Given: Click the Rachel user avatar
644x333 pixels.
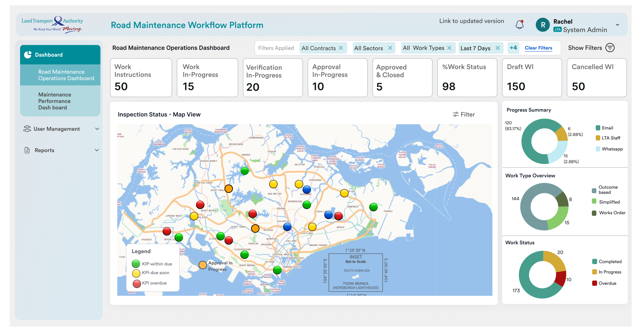Looking at the screenshot, I should pyautogui.click(x=543, y=25).
